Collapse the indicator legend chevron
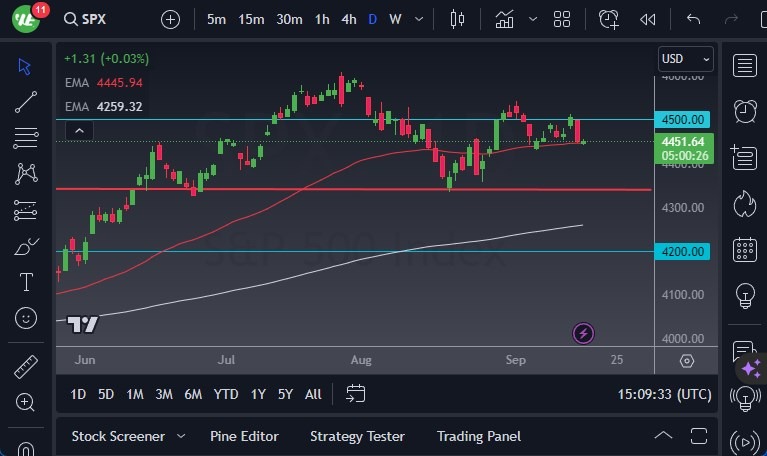The image size is (767, 456). click(x=79, y=130)
